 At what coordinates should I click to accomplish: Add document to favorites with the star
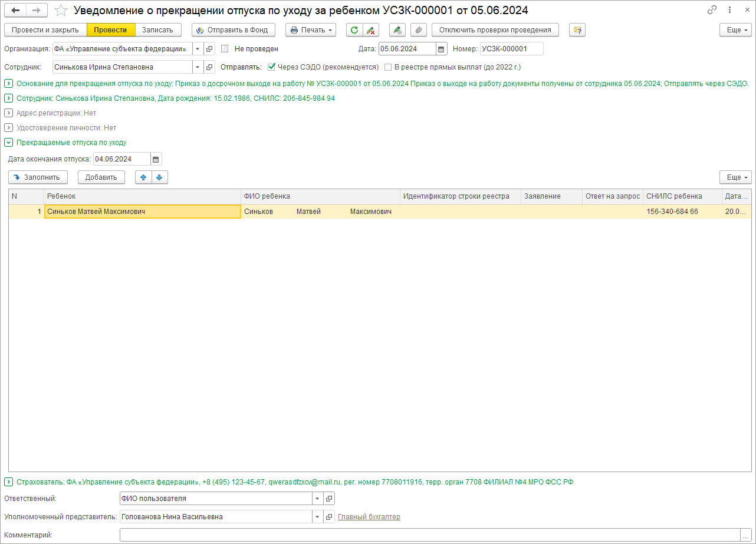[61, 10]
